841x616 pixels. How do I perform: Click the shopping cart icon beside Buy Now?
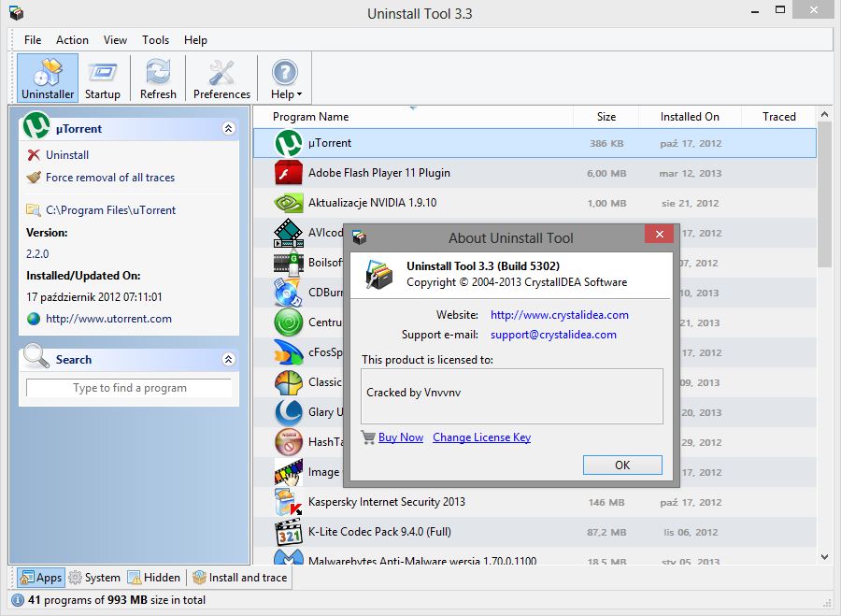(x=368, y=437)
